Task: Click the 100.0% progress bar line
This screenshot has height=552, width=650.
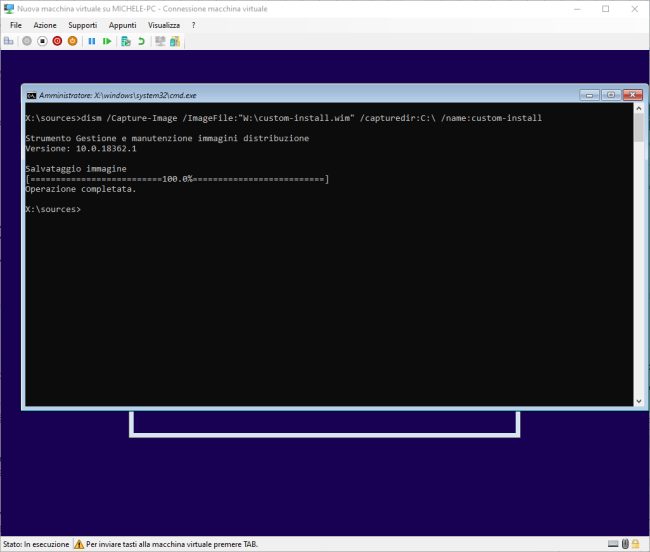Action: [x=177, y=179]
